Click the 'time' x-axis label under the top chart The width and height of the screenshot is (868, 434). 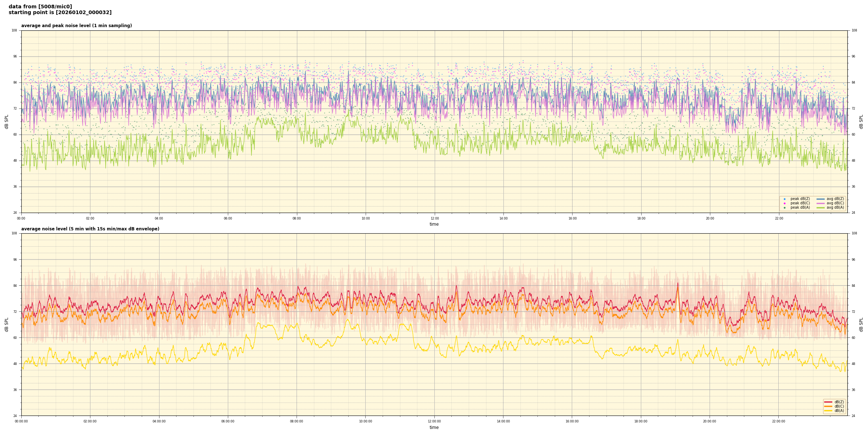click(434, 224)
